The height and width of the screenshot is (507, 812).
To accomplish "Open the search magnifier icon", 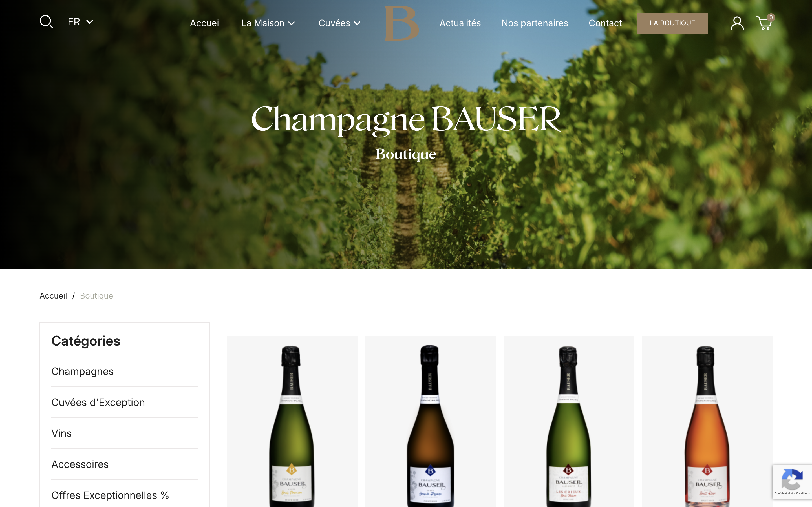I will point(46,22).
